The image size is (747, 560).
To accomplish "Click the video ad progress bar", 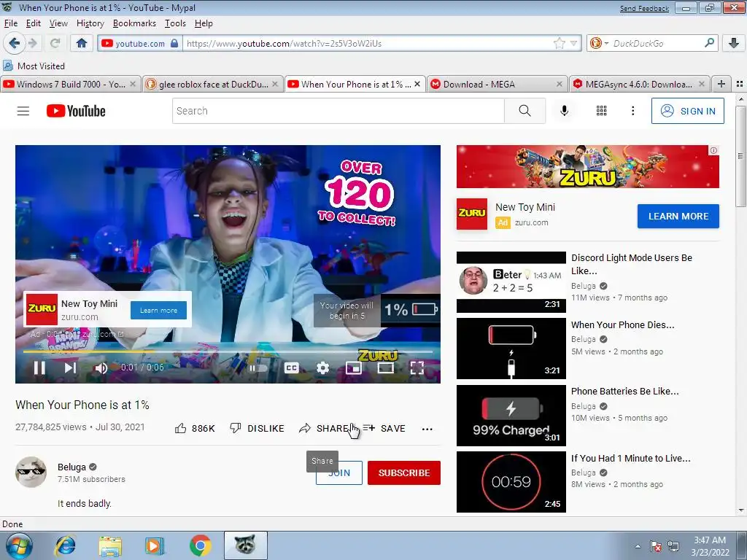I will pyautogui.click(x=228, y=351).
